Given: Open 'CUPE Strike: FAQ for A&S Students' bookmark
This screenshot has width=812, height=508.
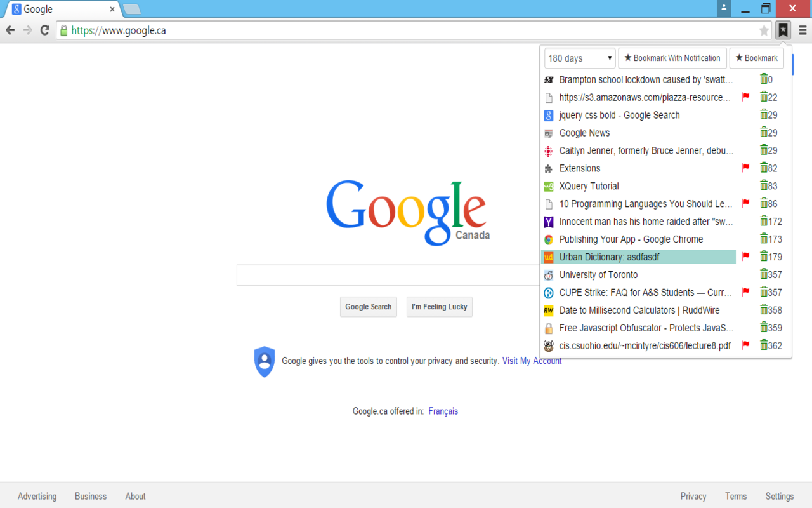Looking at the screenshot, I should [x=646, y=292].
